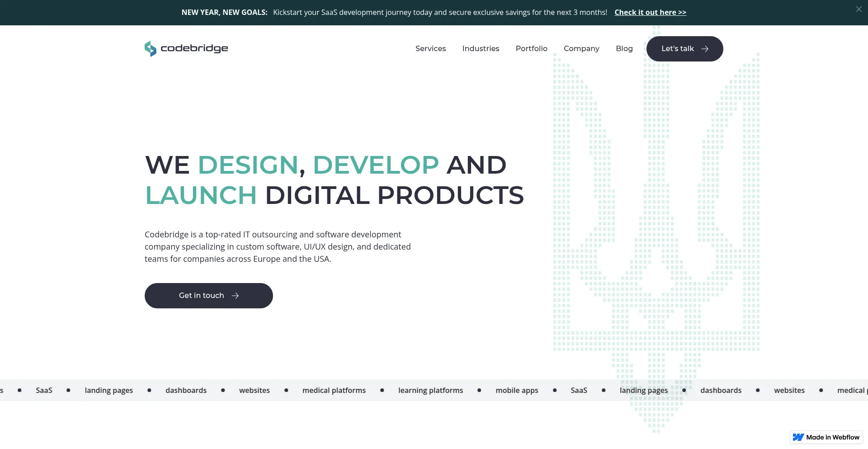This screenshot has width=868, height=449.
Task: Click 'SaaS' in the scrolling ticker
Action: coord(44,390)
